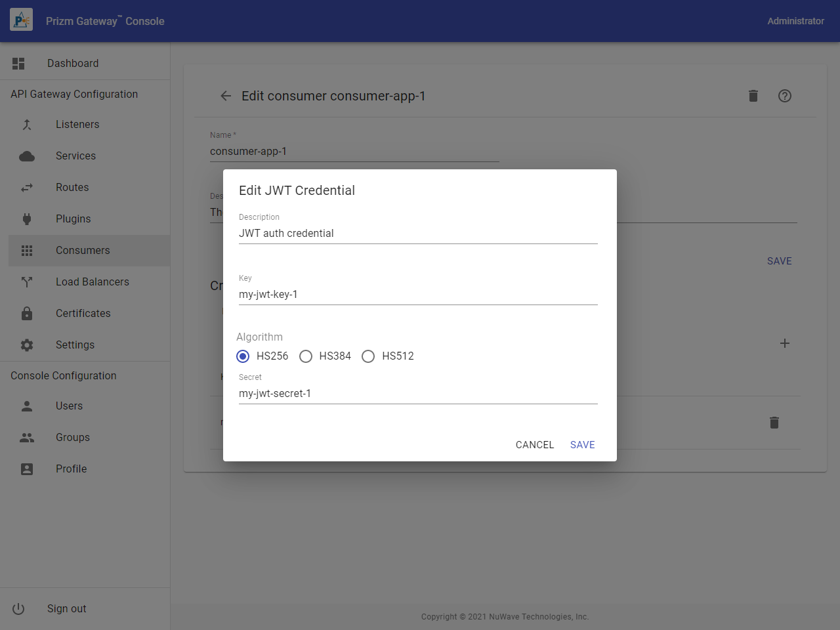
Task: Choose the HS384 algorithm option
Action: (x=306, y=356)
